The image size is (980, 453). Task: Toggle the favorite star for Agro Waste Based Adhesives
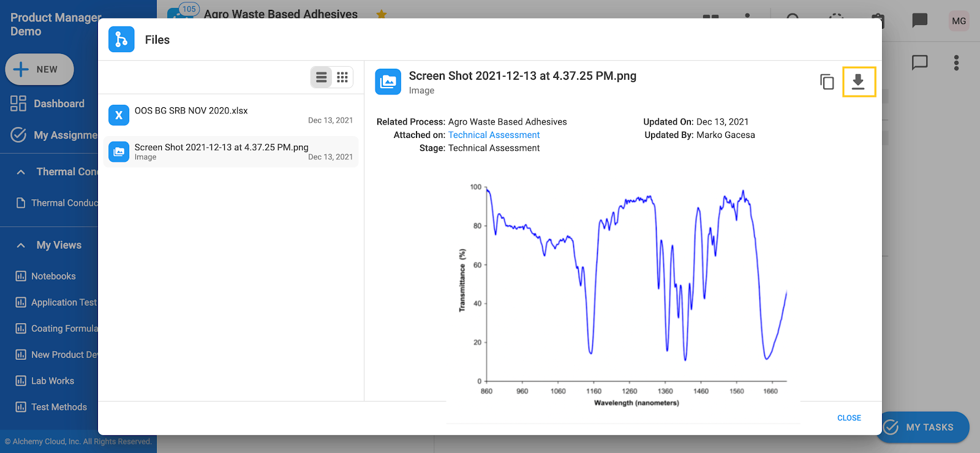pyautogui.click(x=381, y=13)
